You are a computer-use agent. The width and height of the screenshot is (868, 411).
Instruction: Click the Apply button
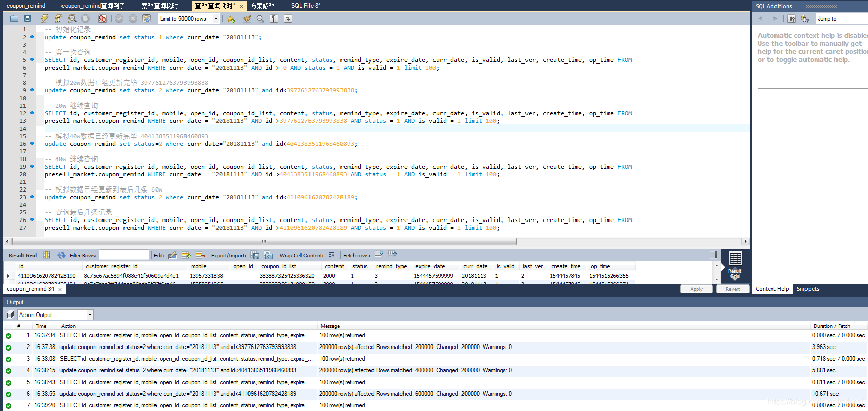coord(697,289)
